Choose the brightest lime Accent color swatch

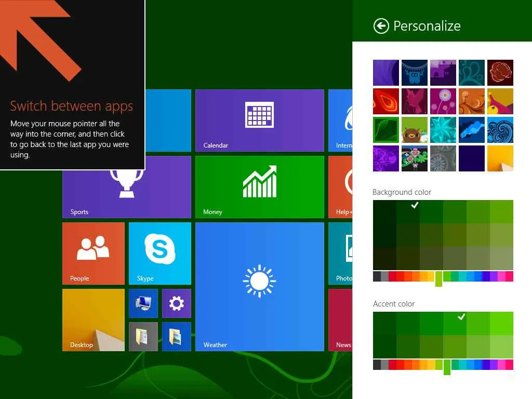coord(501,323)
